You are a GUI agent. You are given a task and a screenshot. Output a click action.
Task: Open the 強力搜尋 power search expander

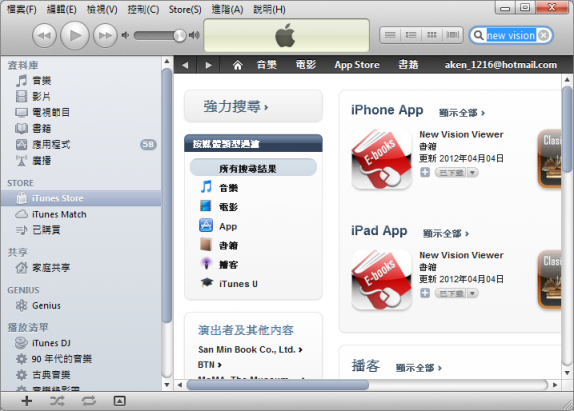253,107
